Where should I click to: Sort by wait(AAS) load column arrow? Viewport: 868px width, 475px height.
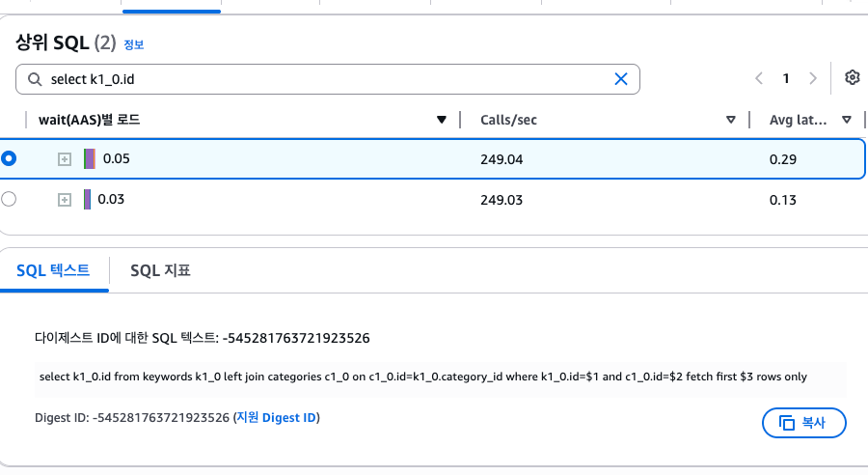[x=441, y=120]
